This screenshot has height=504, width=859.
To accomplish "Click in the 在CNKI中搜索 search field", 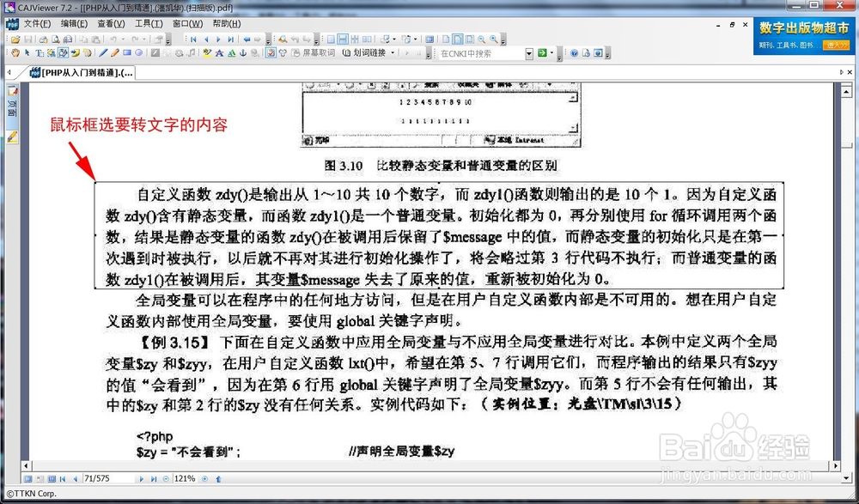I will tap(482, 54).
